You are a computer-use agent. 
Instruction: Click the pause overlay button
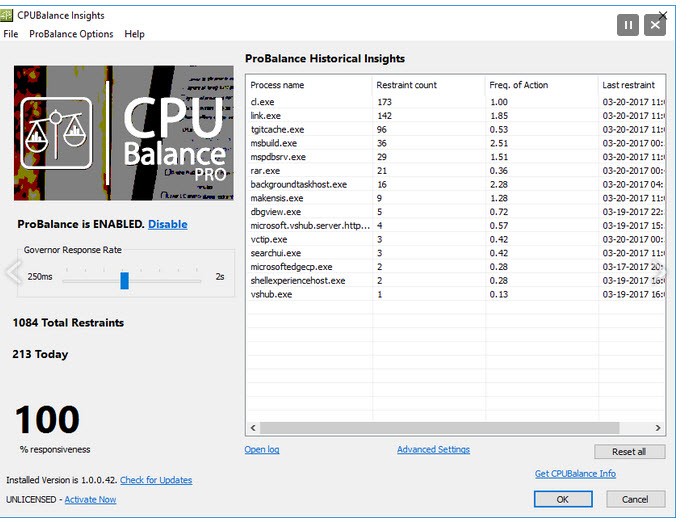[x=628, y=25]
